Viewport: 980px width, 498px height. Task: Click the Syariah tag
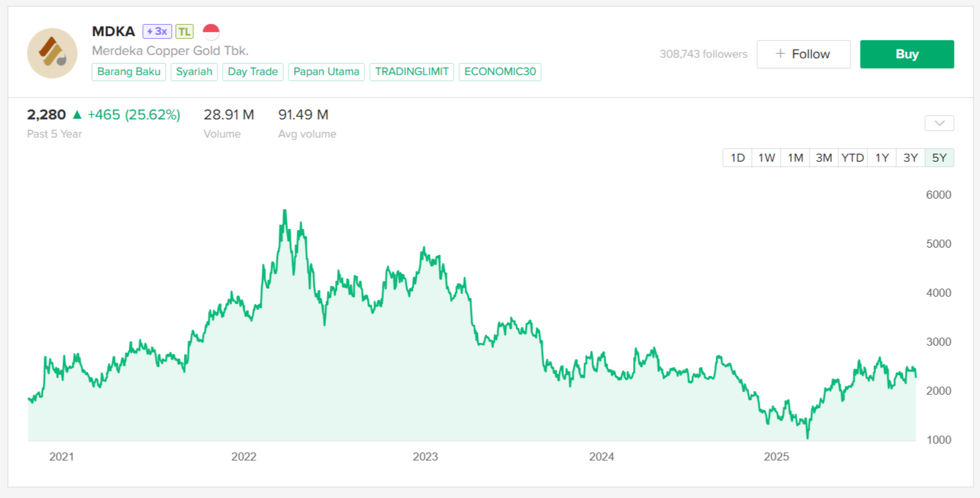(x=194, y=72)
